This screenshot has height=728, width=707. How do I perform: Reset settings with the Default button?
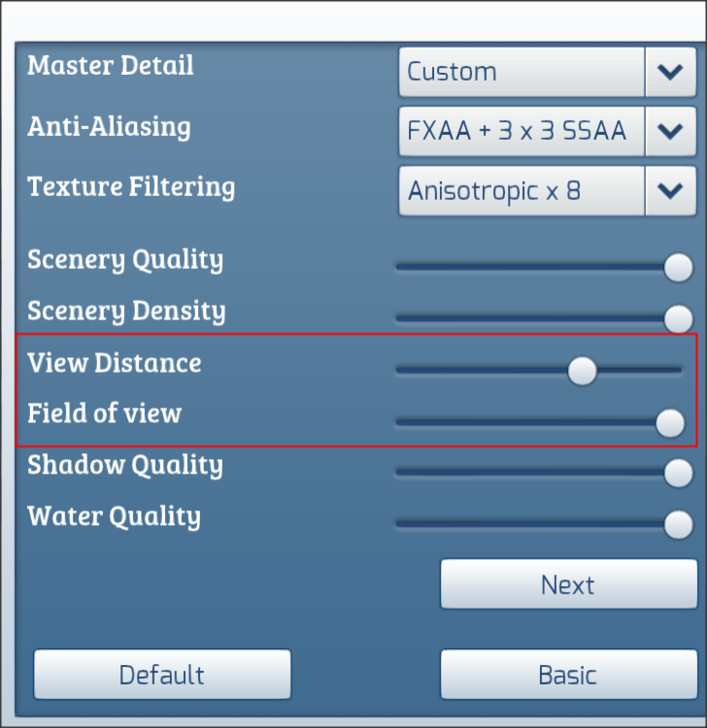pyautogui.click(x=162, y=675)
